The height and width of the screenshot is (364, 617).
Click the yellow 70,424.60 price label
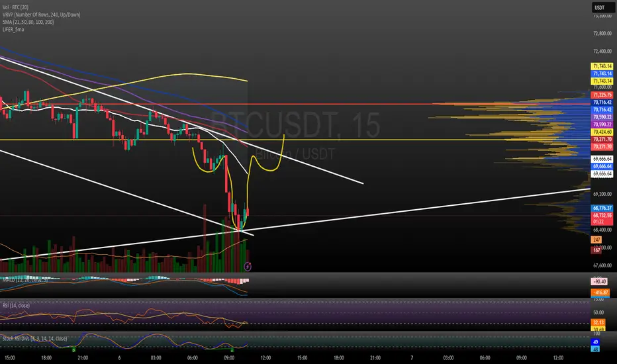tap(602, 132)
